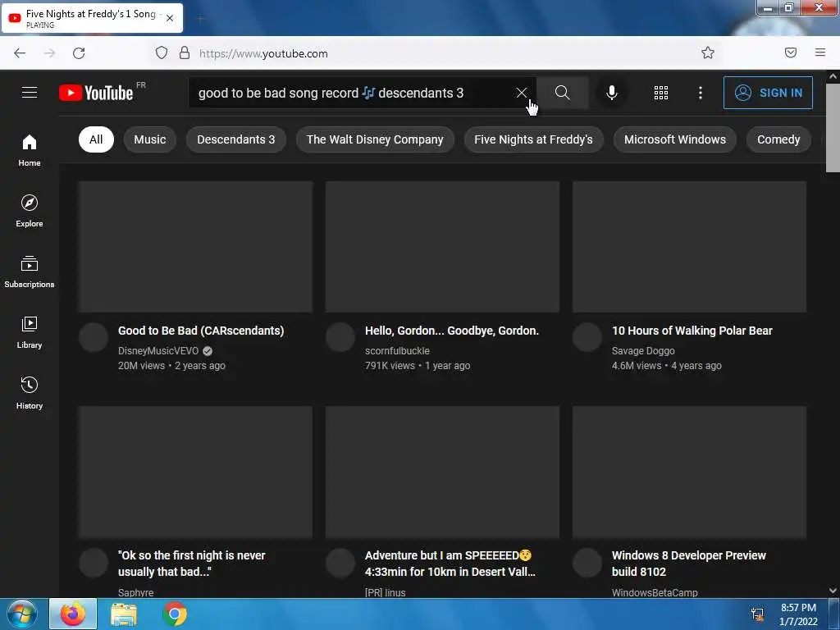Screen dimensions: 840x630
Task: Open the Windows Start button
Action: [x=22, y=614]
